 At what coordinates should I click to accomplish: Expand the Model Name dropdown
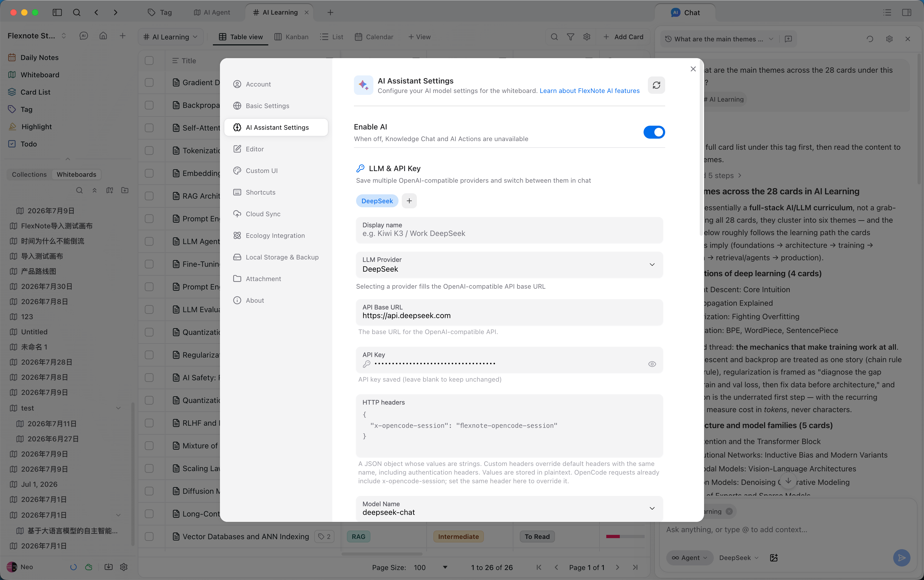tap(509, 508)
